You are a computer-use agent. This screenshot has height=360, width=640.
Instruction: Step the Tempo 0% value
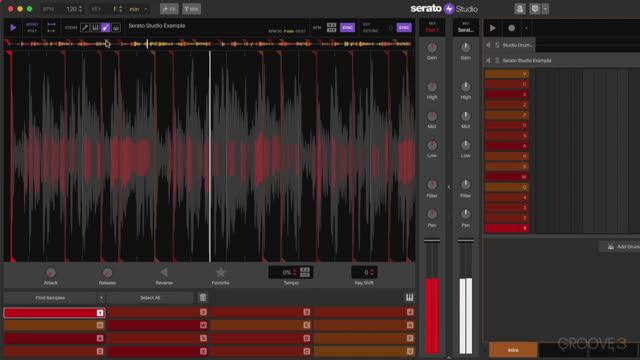(x=295, y=272)
